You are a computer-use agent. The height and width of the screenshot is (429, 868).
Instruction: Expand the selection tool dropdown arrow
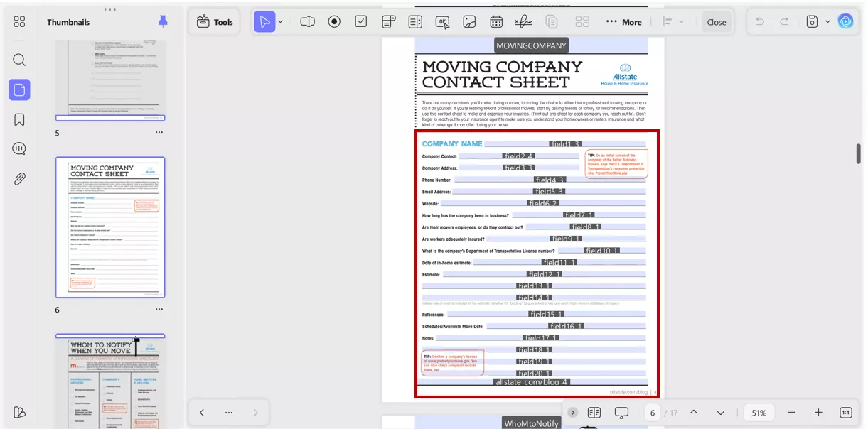[x=280, y=22]
